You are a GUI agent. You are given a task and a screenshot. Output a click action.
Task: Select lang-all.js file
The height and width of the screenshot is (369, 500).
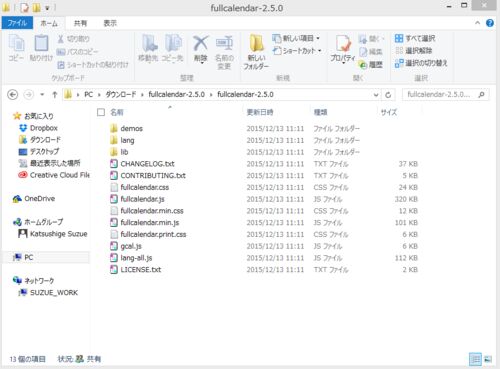131,258
